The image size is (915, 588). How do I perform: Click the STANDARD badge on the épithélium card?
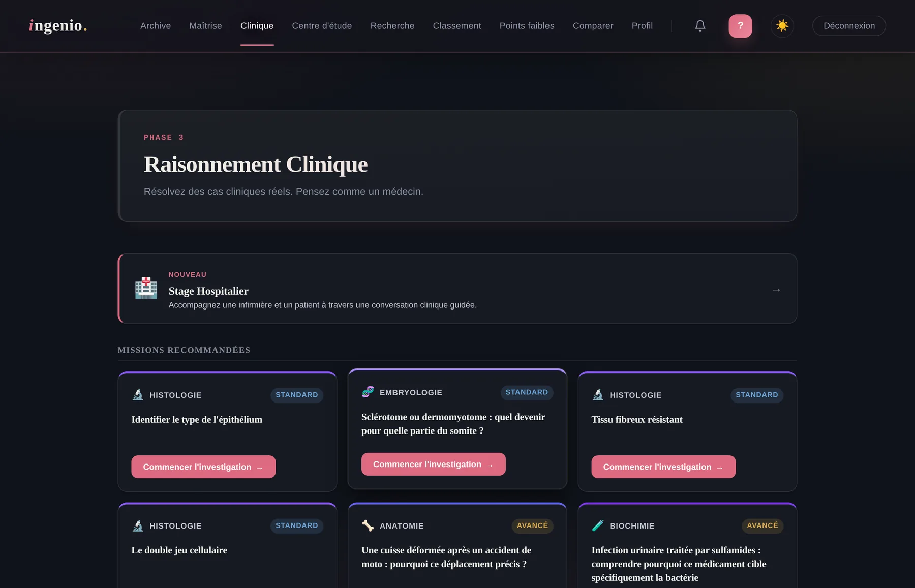(297, 395)
